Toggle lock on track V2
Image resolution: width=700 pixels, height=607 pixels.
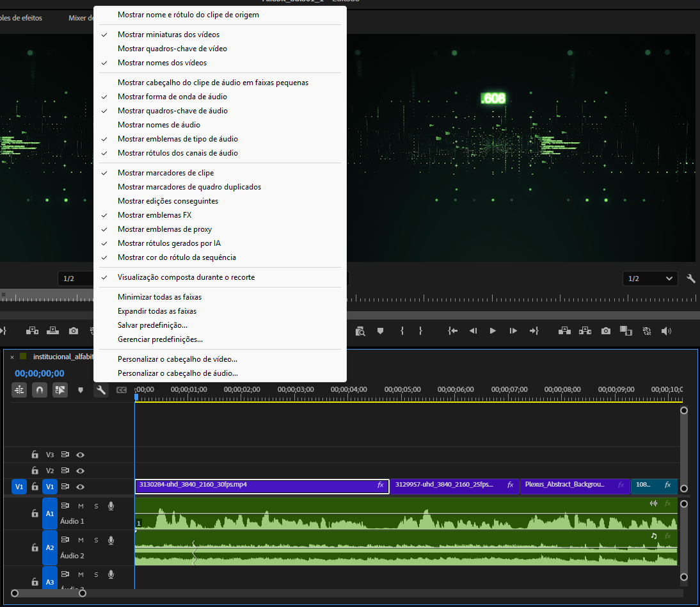point(35,471)
